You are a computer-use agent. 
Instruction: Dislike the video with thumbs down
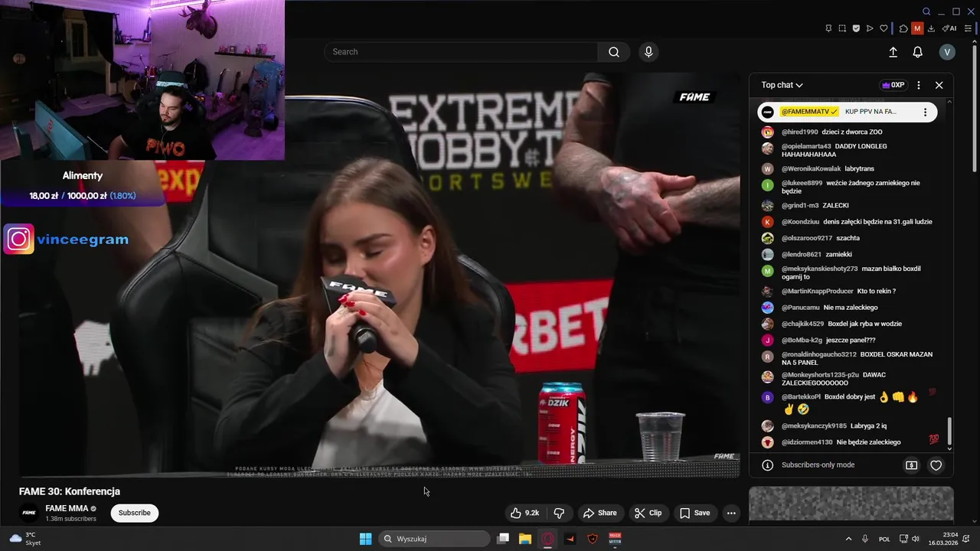click(559, 513)
